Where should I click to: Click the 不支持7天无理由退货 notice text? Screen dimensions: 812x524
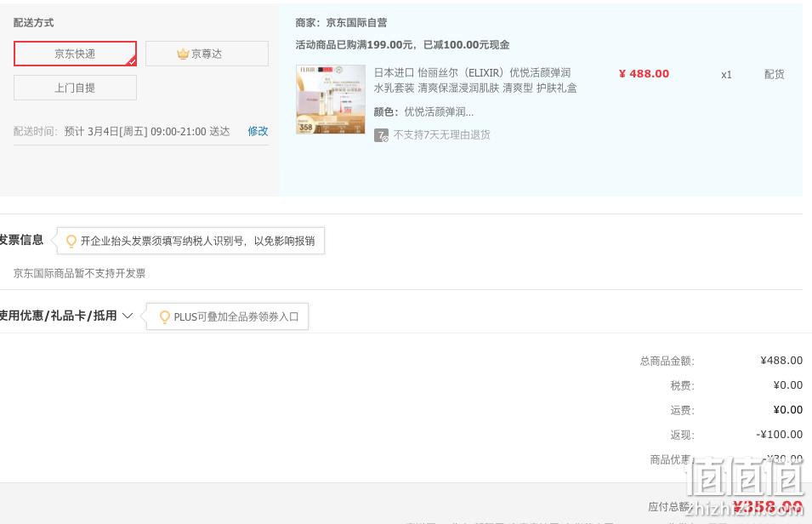(442, 134)
